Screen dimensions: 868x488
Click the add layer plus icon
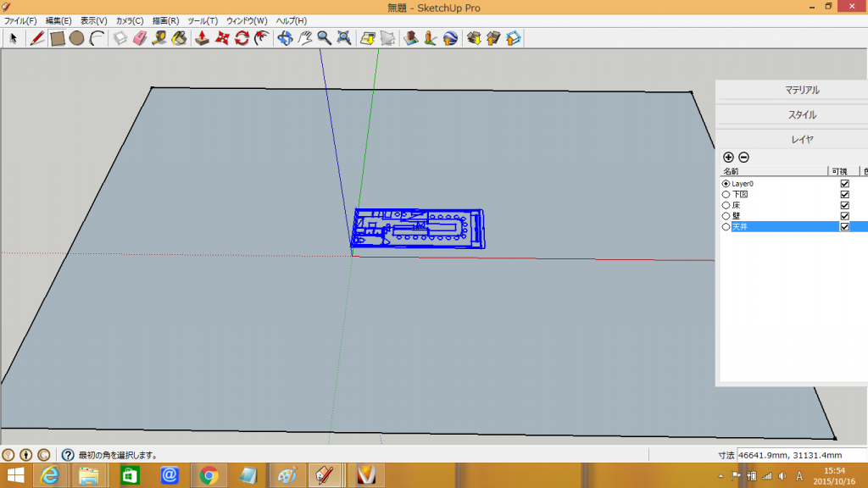(728, 157)
